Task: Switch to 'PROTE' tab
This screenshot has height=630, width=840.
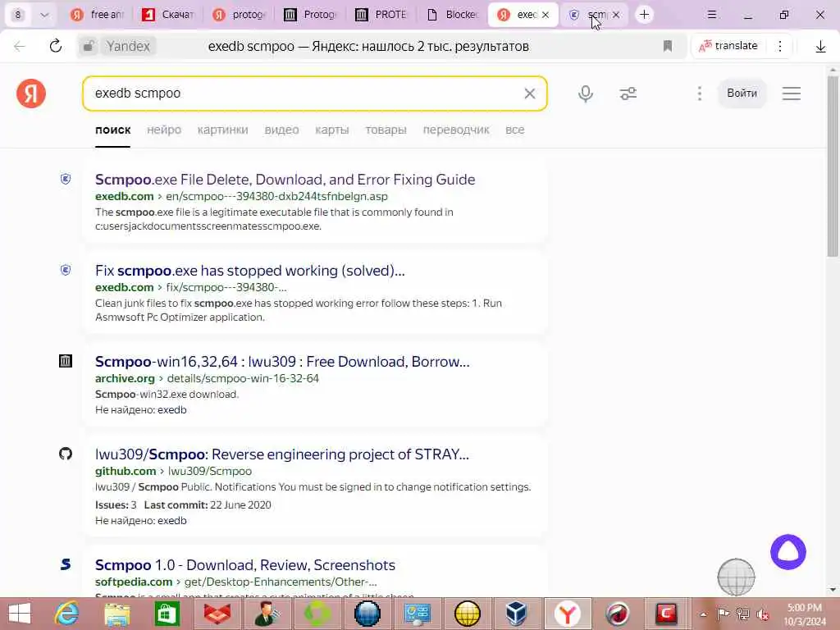Action: pos(381,15)
